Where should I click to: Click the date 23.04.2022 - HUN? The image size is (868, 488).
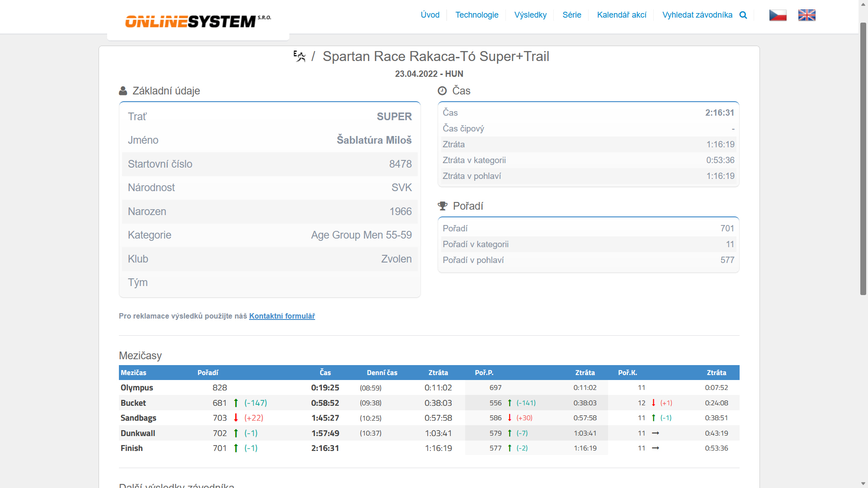(x=429, y=74)
